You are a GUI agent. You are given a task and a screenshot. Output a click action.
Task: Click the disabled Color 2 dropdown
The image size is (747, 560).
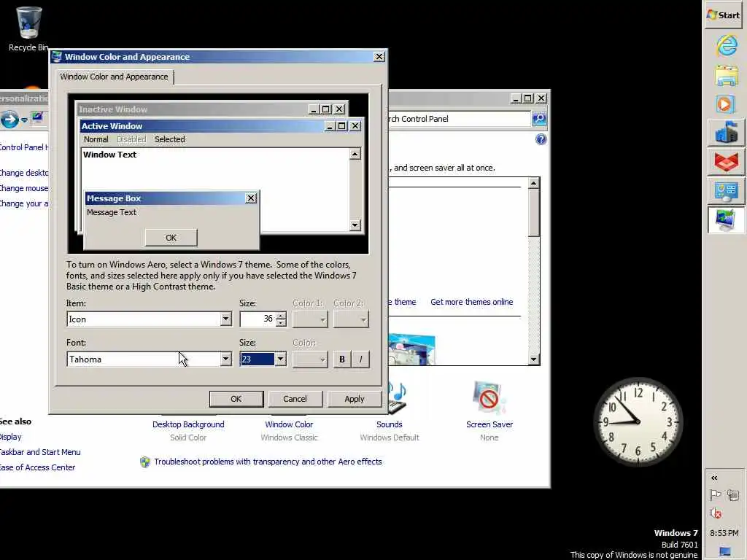[351, 319]
